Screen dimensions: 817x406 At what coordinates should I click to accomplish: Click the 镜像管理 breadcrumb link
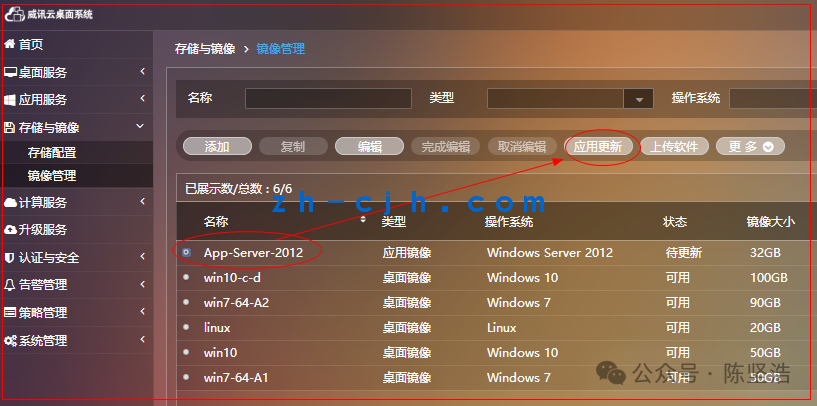pos(281,49)
